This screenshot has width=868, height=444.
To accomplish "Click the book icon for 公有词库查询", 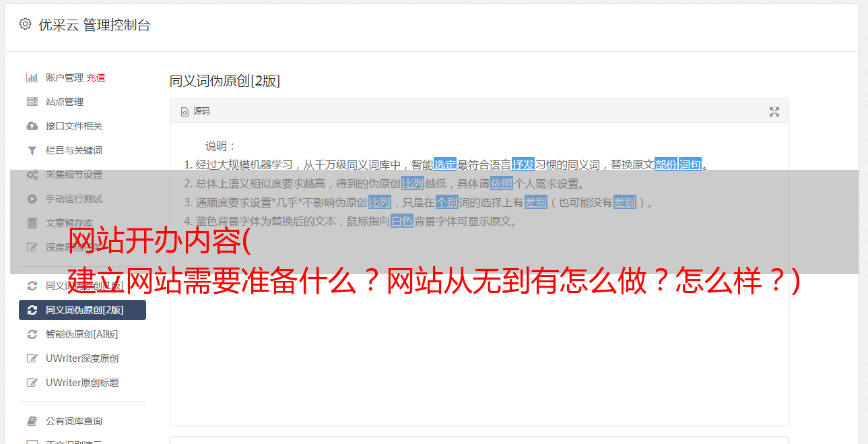I will click(x=32, y=421).
